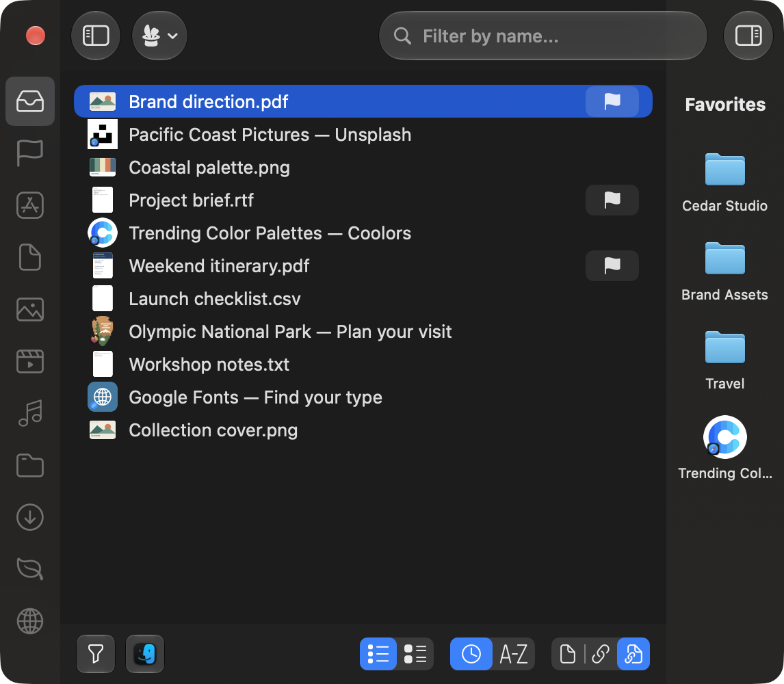Image resolution: width=784 pixels, height=684 pixels.
Task: Select Weekend itinerary.pdf
Action: coord(363,265)
